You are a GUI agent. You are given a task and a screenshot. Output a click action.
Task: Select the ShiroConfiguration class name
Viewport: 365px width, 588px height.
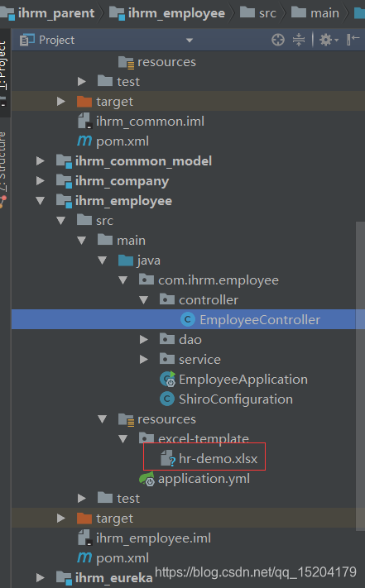(236, 399)
